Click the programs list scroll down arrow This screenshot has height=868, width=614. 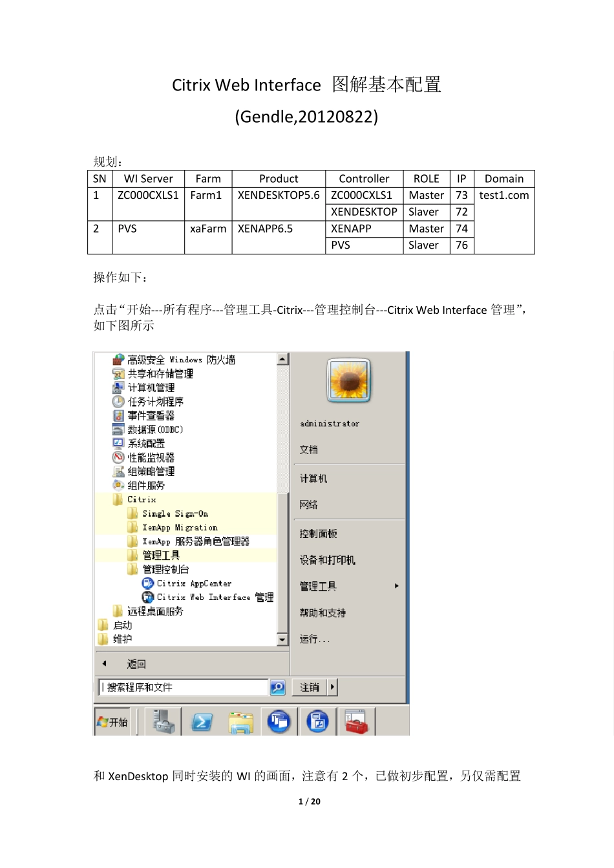pyautogui.click(x=282, y=640)
